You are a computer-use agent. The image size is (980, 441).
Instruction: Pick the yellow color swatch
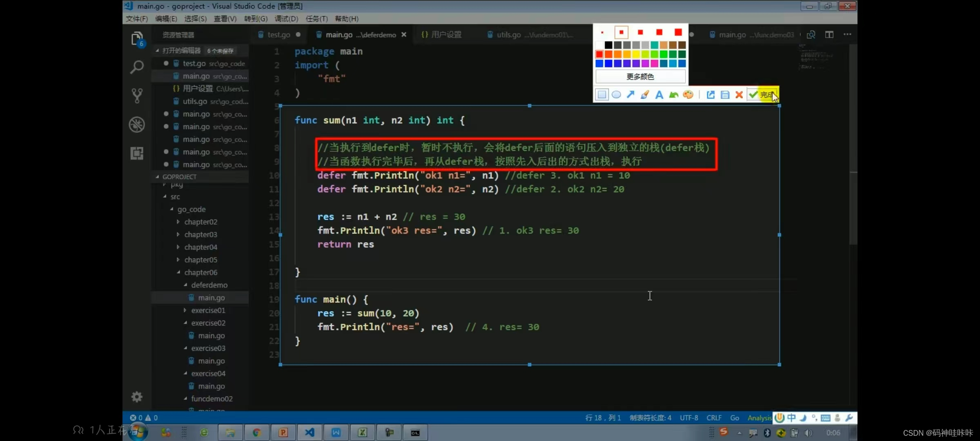click(636, 54)
